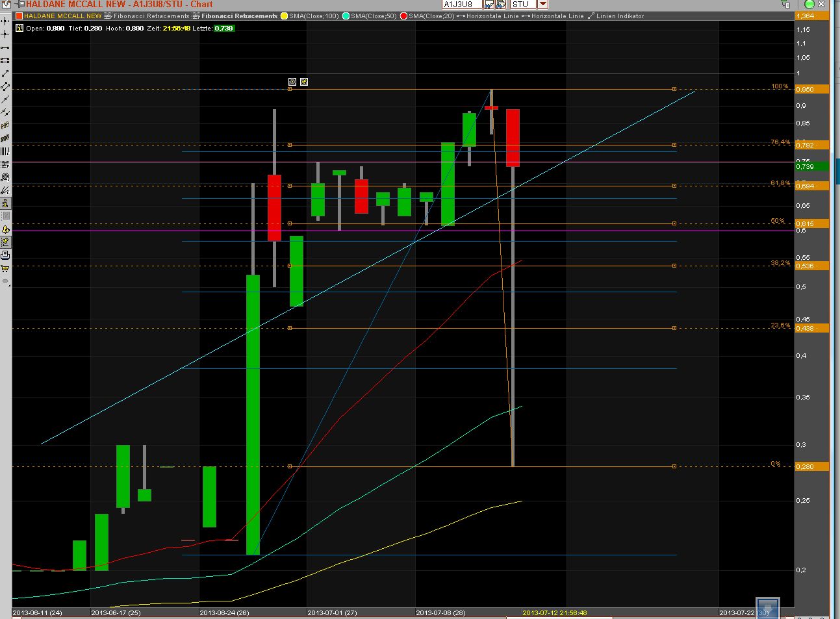Click the yellow SMA 100 color circle
The height and width of the screenshot is (619, 840).
[285, 16]
